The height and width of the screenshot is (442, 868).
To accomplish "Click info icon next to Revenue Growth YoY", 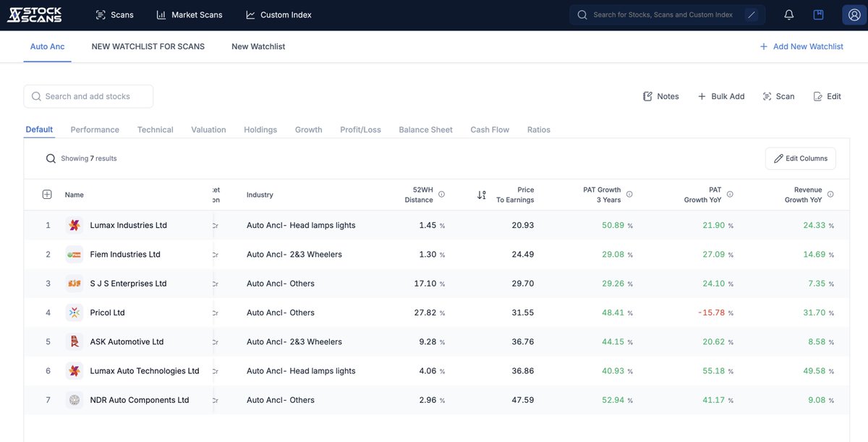I will tap(830, 195).
